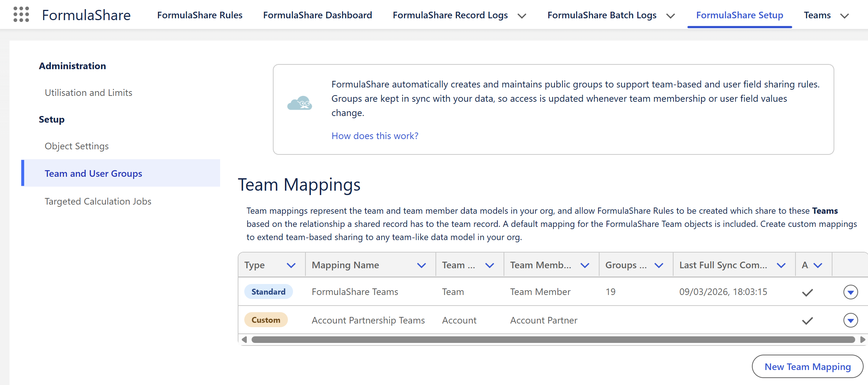868x385 pixels.
Task: Open the Teams tab
Action: 817,15
